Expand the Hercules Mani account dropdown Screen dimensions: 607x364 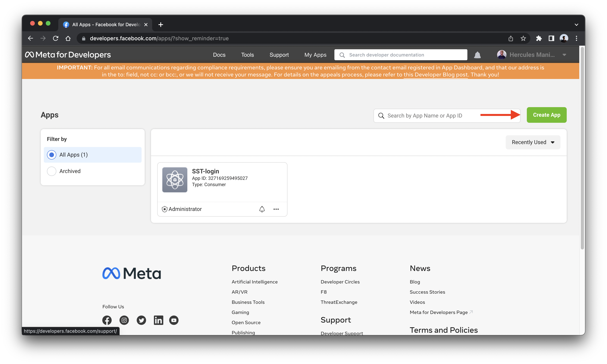click(564, 55)
